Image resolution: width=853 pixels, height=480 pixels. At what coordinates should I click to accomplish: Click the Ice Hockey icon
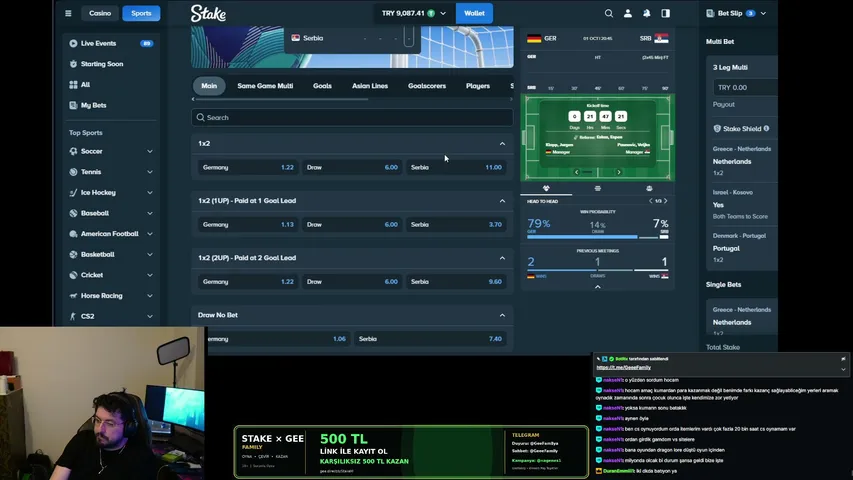(x=73, y=193)
